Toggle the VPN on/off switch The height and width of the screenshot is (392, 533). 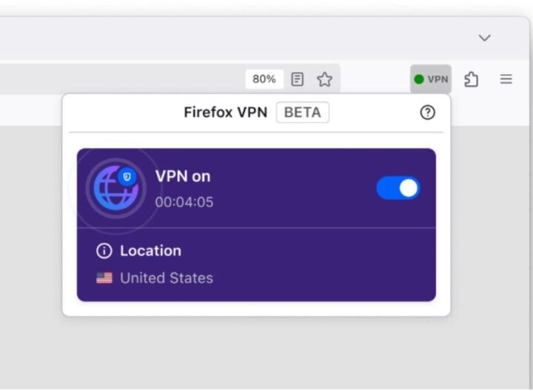point(398,188)
